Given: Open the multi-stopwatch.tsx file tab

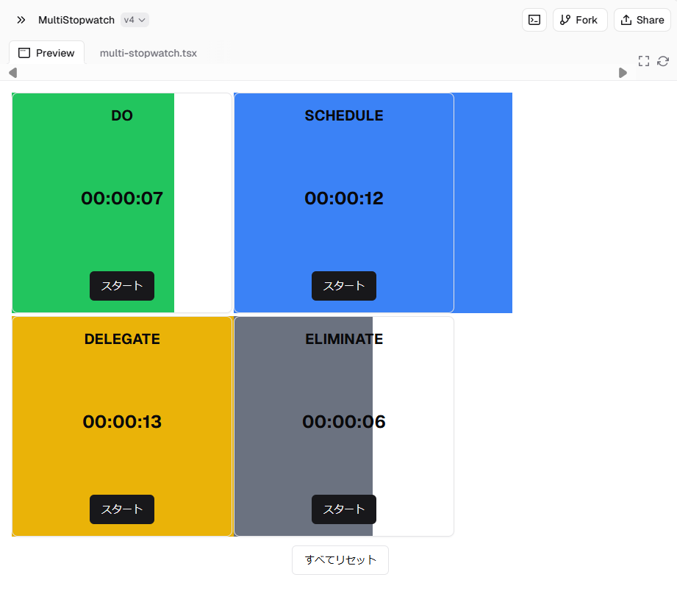Looking at the screenshot, I should tap(148, 53).
